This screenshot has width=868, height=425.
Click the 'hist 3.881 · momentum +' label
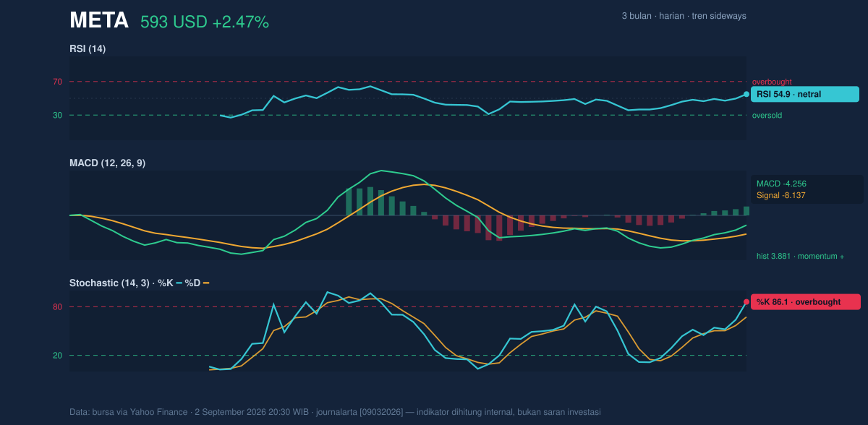click(800, 256)
